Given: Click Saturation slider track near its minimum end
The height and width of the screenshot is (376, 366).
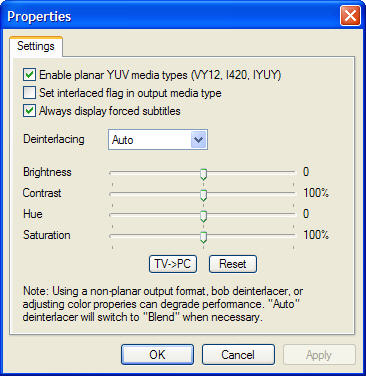Looking at the screenshot, I should coord(115,235).
